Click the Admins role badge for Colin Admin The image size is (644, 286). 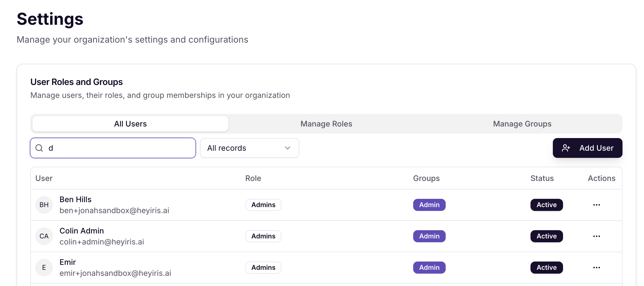[x=263, y=236]
